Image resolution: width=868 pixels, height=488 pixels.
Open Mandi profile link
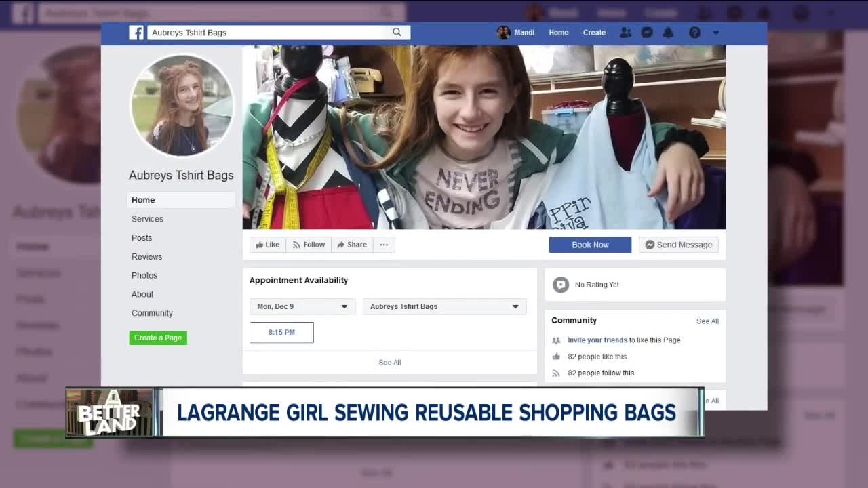[x=524, y=33]
